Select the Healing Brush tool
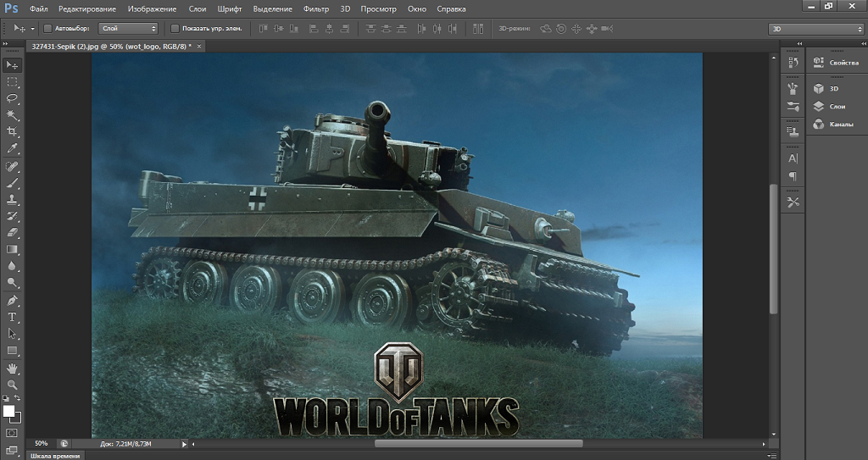The height and width of the screenshot is (460, 868). (12, 166)
